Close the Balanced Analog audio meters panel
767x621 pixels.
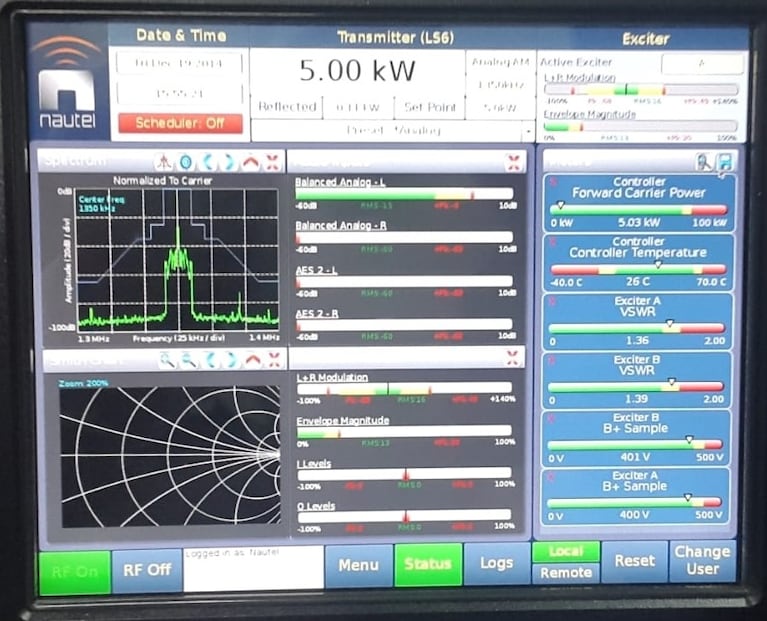(x=514, y=162)
